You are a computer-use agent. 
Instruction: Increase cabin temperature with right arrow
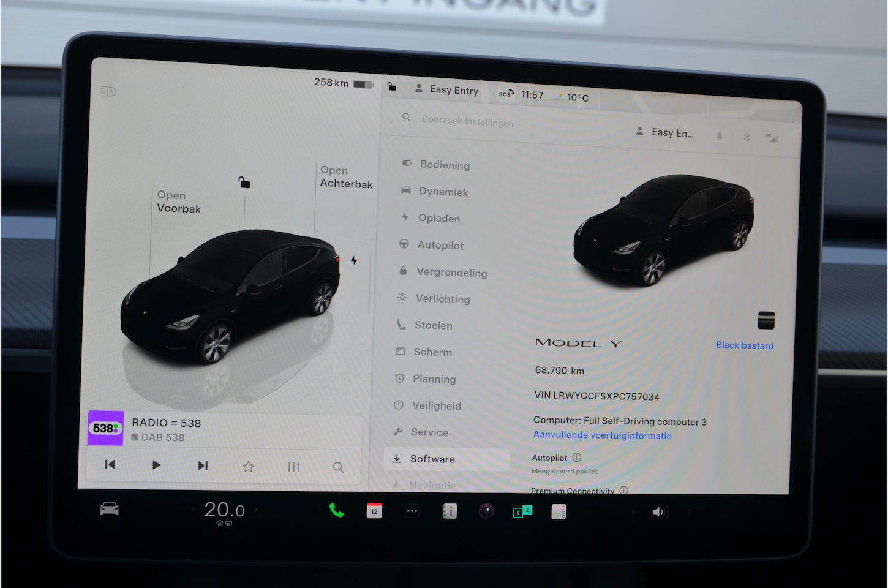click(256, 509)
